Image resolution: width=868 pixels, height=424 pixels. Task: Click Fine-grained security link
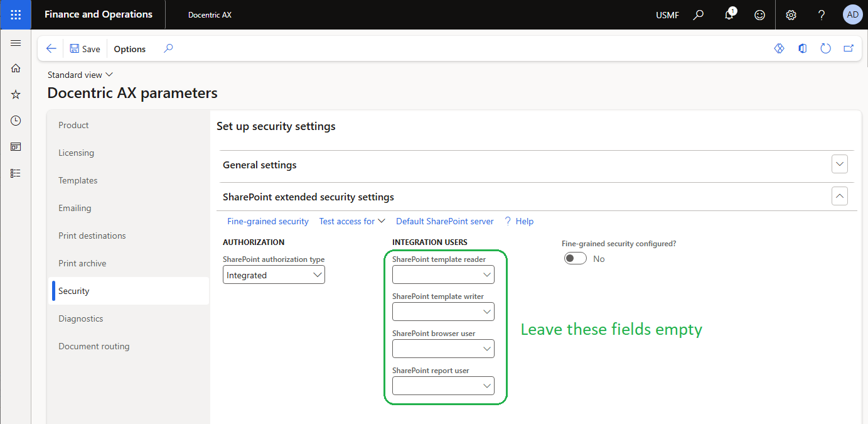coord(268,221)
